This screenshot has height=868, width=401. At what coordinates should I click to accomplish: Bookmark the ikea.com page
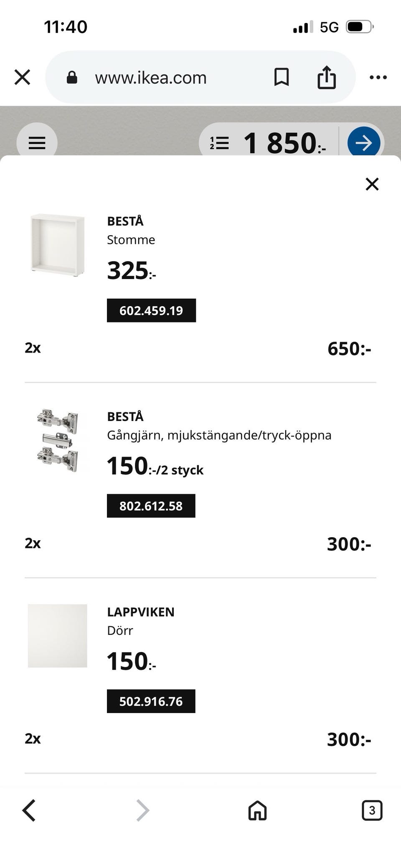point(281,77)
